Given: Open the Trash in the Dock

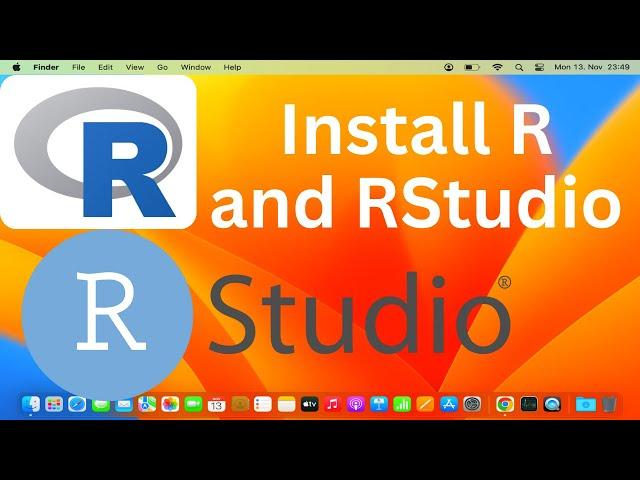Looking at the screenshot, I should click(x=609, y=404).
